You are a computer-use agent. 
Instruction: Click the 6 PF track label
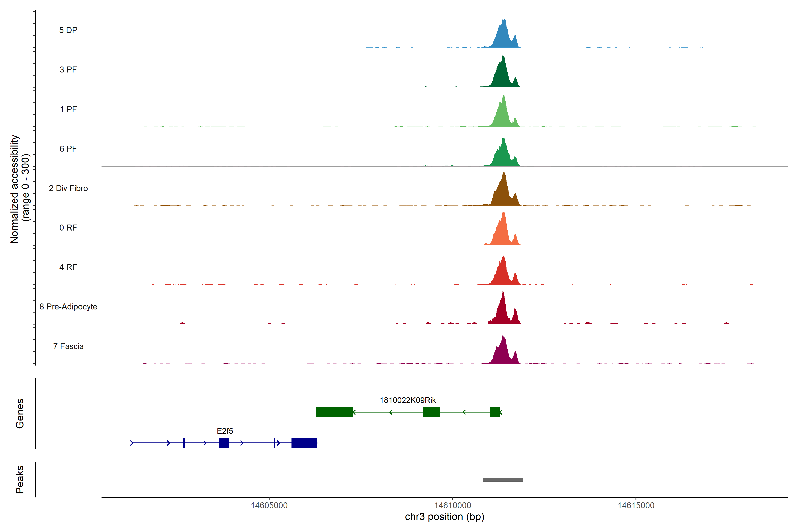coord(68,149)
